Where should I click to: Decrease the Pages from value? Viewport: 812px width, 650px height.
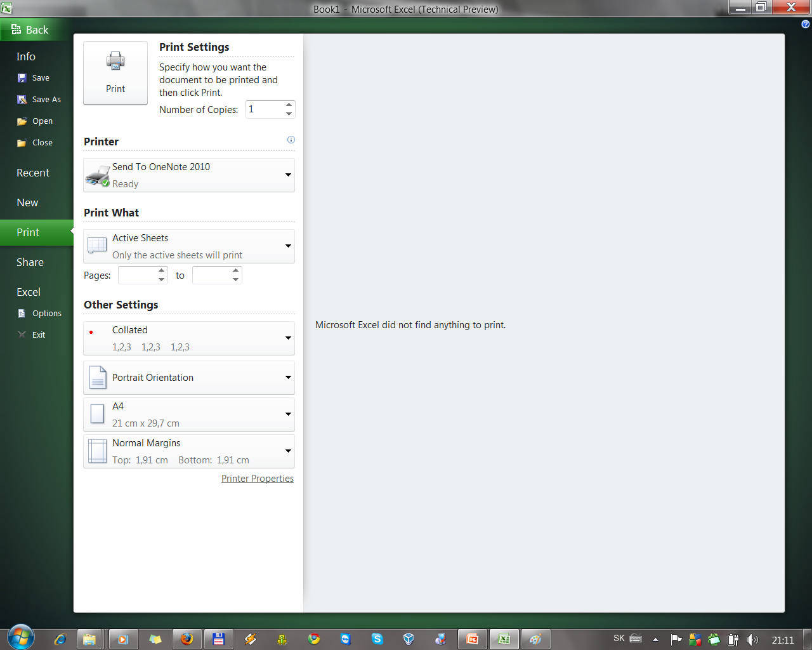(x=162, y=279)
